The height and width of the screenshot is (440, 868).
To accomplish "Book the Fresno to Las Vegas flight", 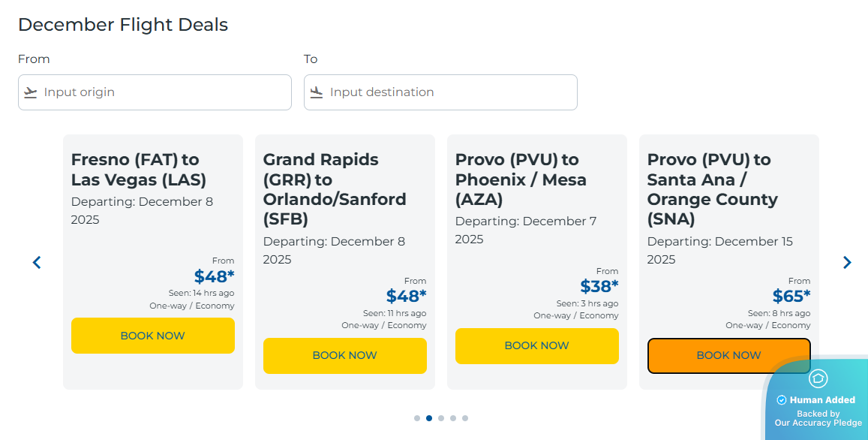I will point(152,336).
